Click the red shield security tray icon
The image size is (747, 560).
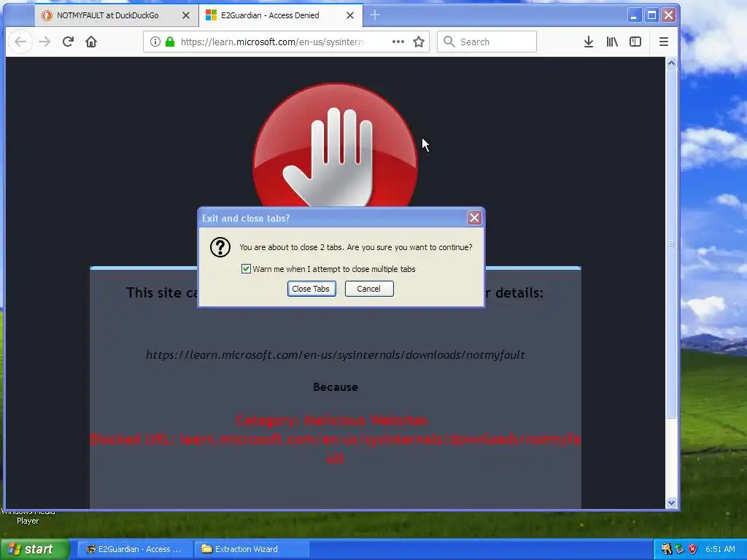pyautogui.click(x=693, y=549)
